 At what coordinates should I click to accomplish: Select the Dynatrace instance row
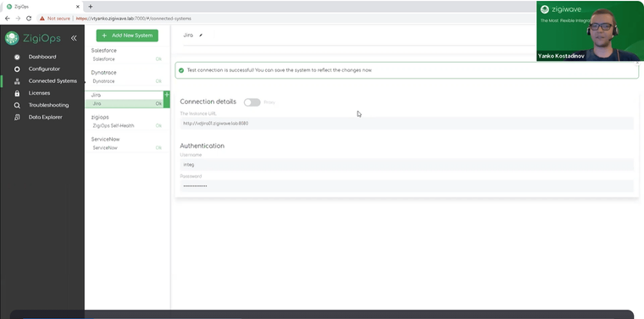pyautogui.click(x=127, y=81)
